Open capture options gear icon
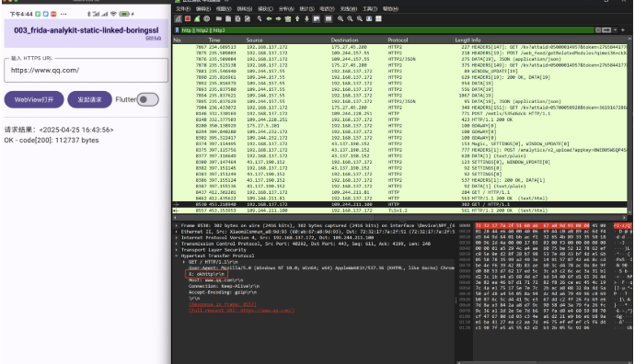Screen dimensions: 635x364 point(206,18)
